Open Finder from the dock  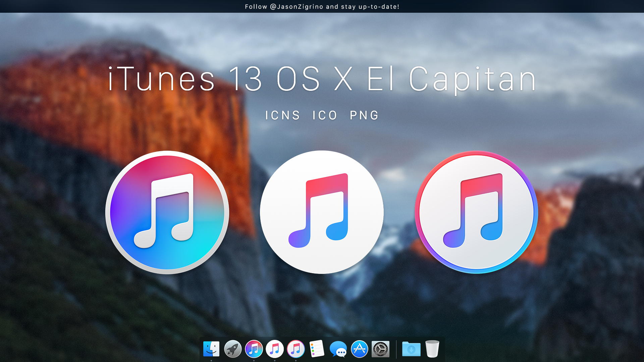click(x=211, y=349)
